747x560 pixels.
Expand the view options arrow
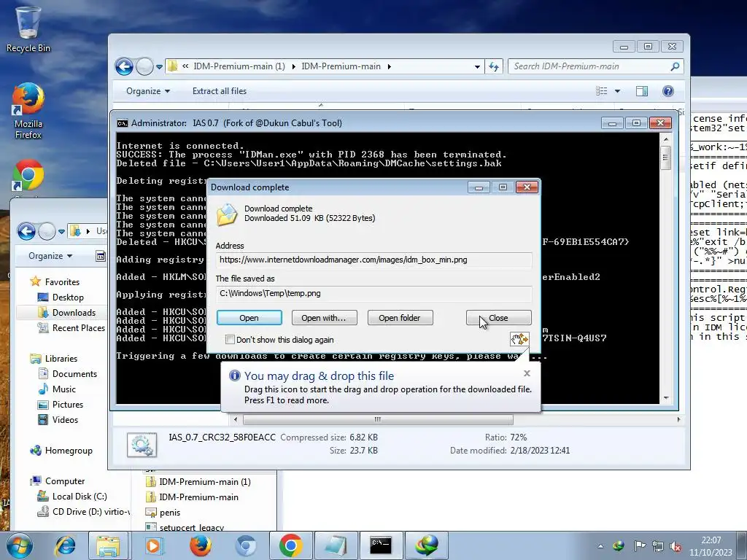617,91
